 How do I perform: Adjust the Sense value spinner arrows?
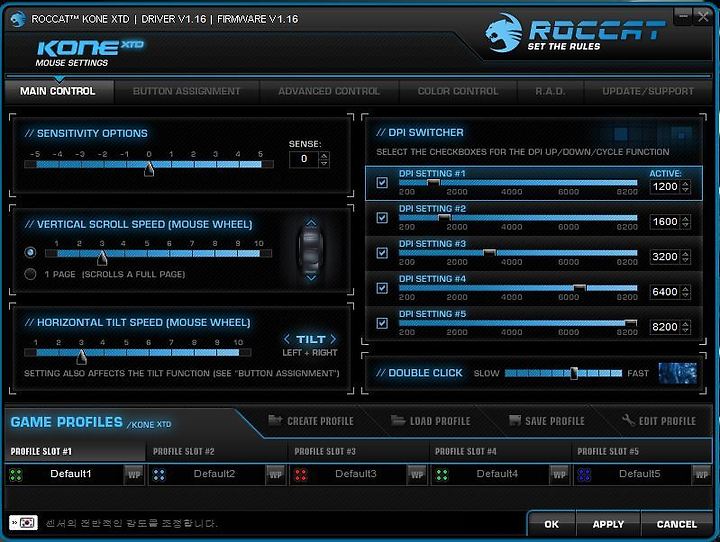coord(324,159)
